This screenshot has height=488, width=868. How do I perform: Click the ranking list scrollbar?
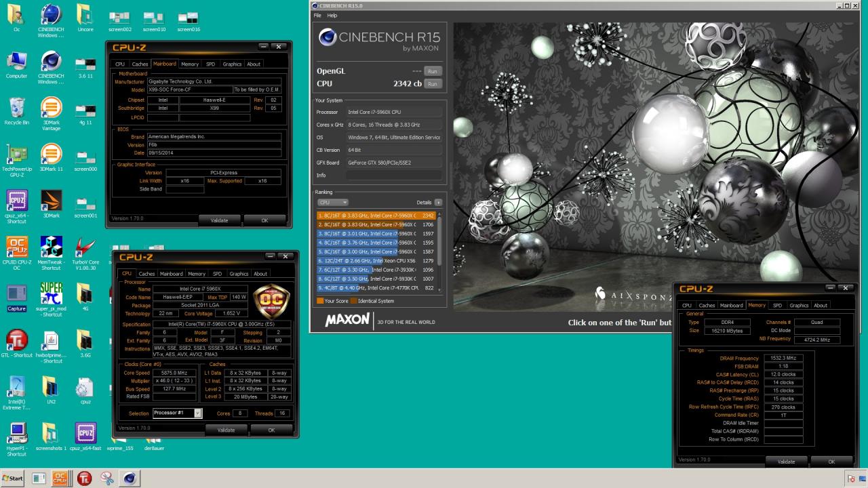click(439, 251)
